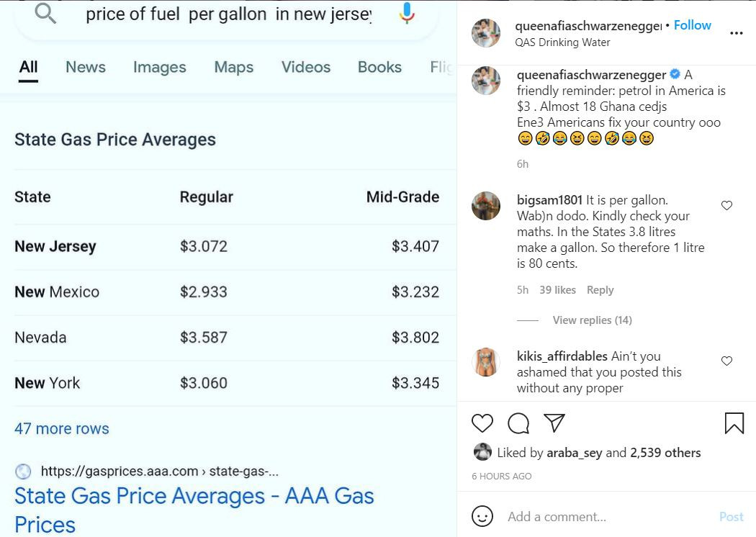
Task: Open post options via the three-dot icon
Action: click(737, 32)
